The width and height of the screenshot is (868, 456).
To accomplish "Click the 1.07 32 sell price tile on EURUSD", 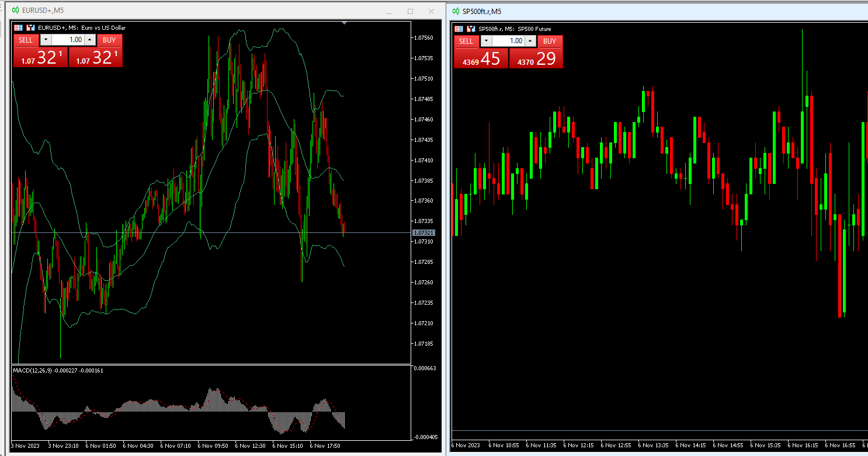I will click(41, 57).
